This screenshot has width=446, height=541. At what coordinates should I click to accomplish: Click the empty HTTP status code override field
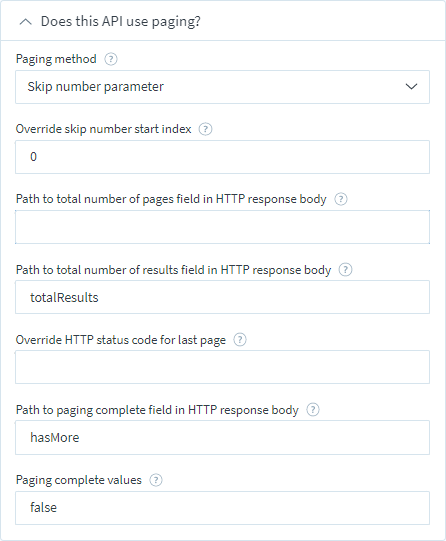[222, 367]
